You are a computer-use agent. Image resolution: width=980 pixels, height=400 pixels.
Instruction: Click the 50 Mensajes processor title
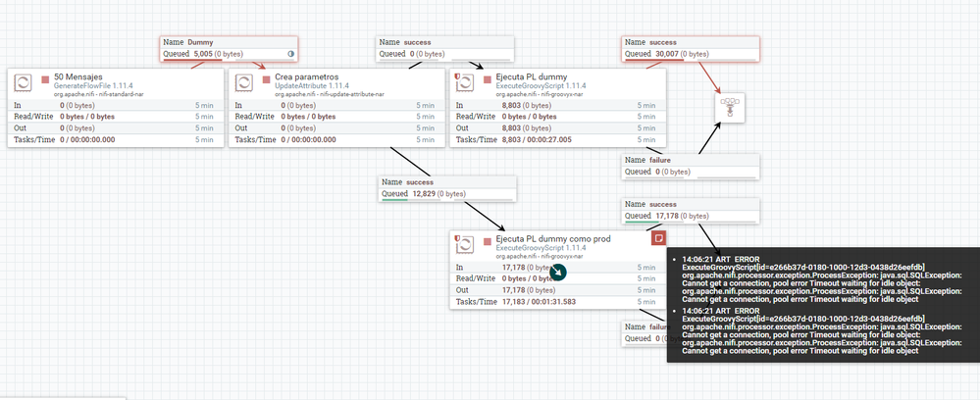78,76
